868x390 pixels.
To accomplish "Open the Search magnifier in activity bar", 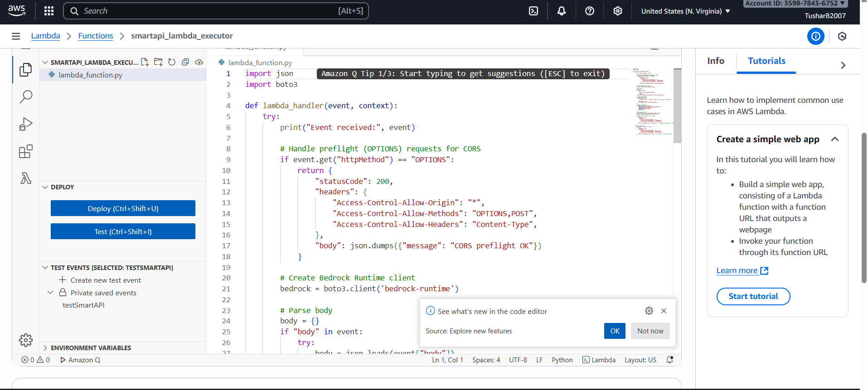I will click(x=26, y=96).
